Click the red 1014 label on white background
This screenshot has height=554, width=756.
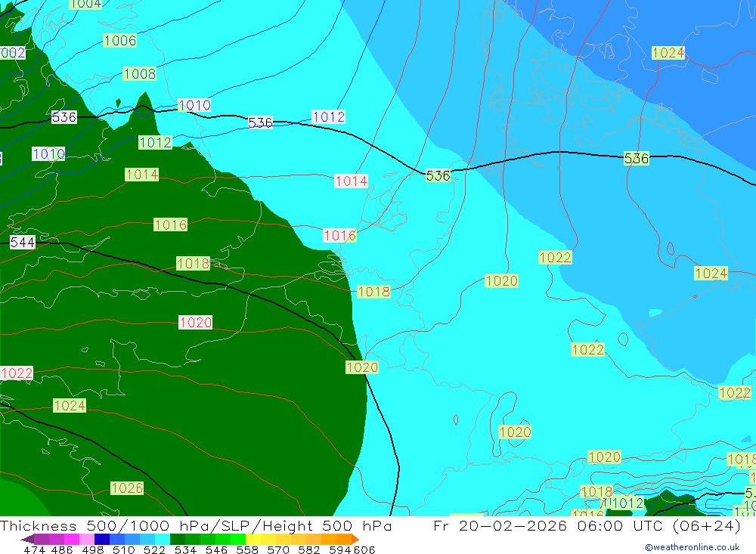[352, 181]
